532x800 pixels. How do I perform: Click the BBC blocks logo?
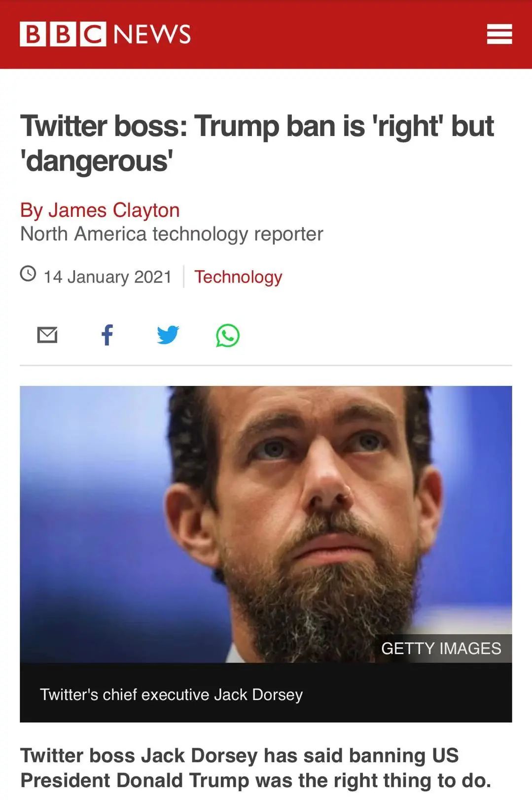pyautogui.click(x=63, y=34)
